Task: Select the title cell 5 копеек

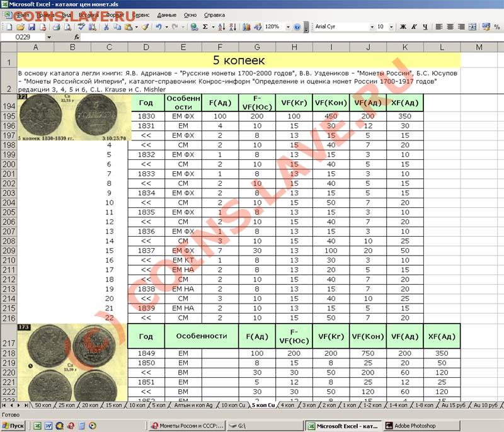Action: 239,60
